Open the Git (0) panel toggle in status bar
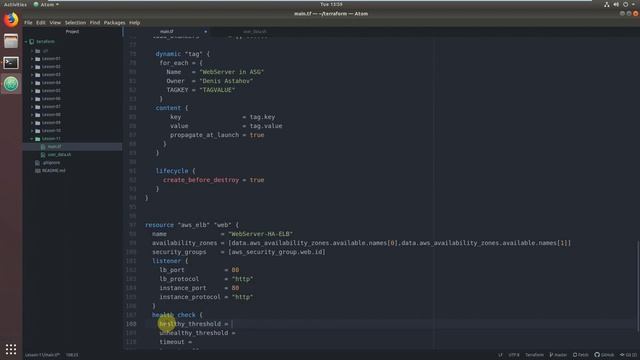Screen dimensions: 640x360 click(x=629, y=355)
